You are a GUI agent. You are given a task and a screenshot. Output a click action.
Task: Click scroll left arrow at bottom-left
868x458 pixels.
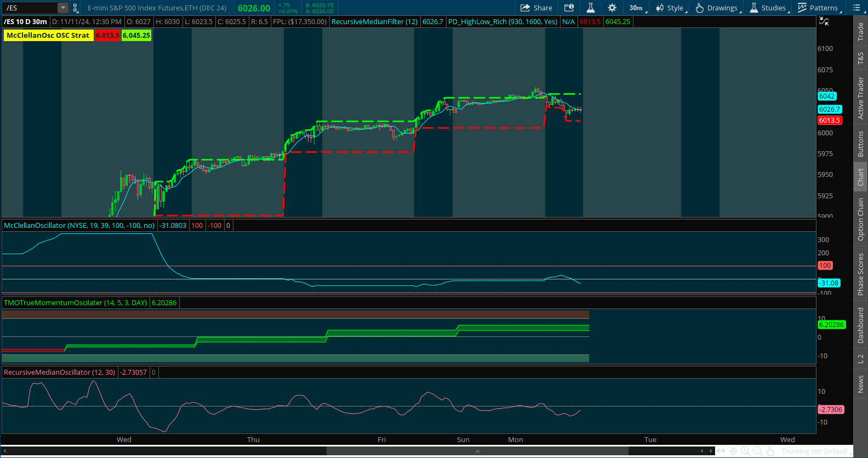(x=5, y=451)
